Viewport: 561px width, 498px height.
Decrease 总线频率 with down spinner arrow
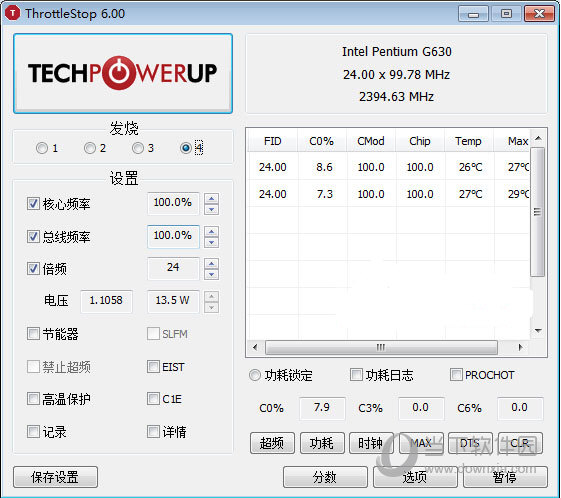211,243
